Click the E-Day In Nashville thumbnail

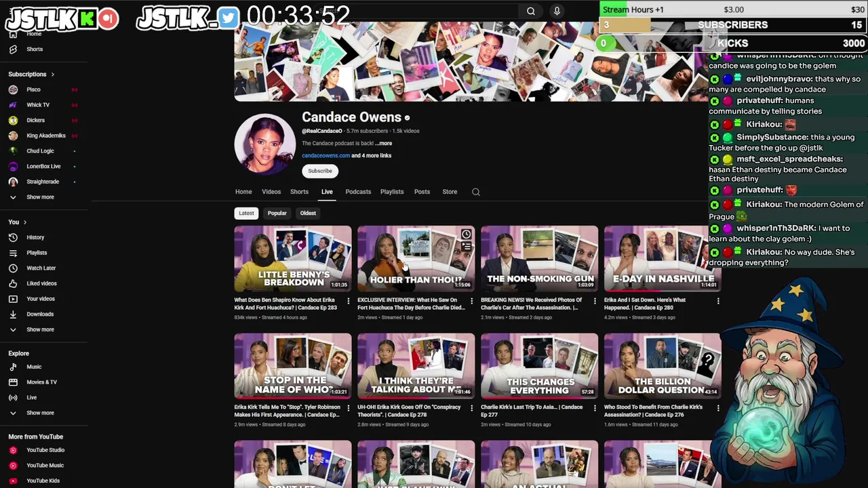click(663, 259)
